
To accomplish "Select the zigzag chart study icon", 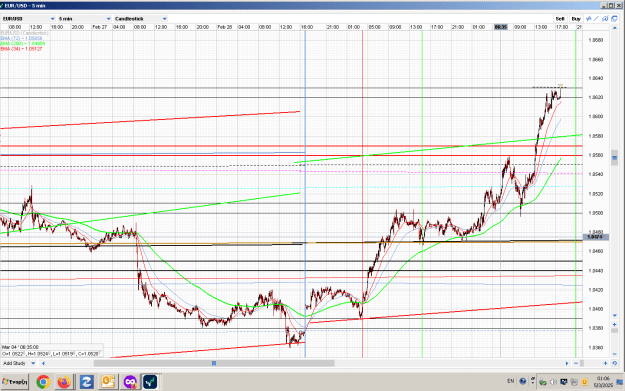I will [589, 19].
